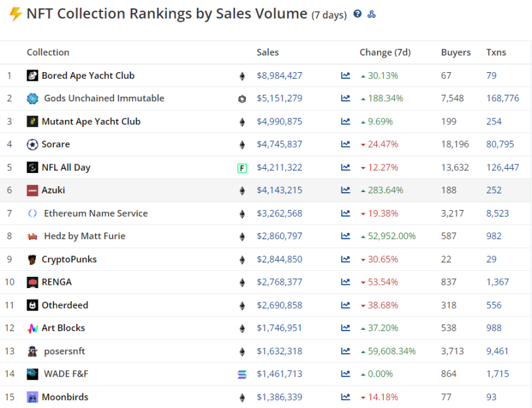Open sales chart icon for posersnft
Screen dimensions: 532x408
click(x=345, y=351)
